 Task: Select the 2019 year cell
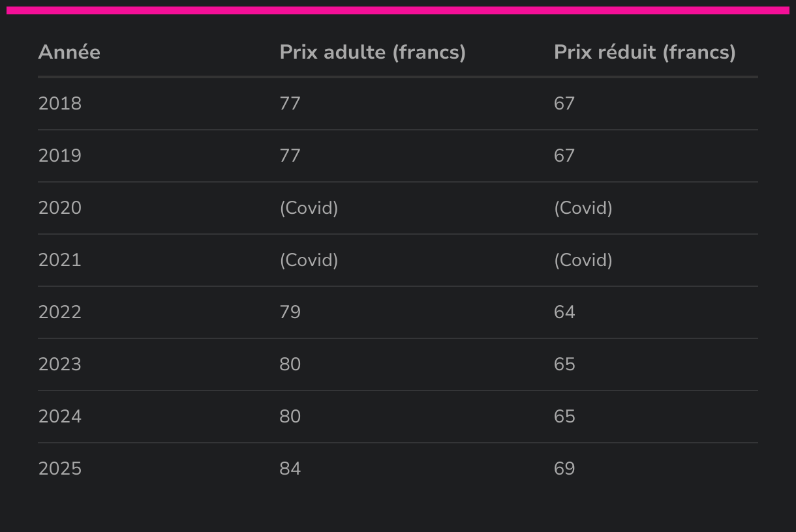60,156
